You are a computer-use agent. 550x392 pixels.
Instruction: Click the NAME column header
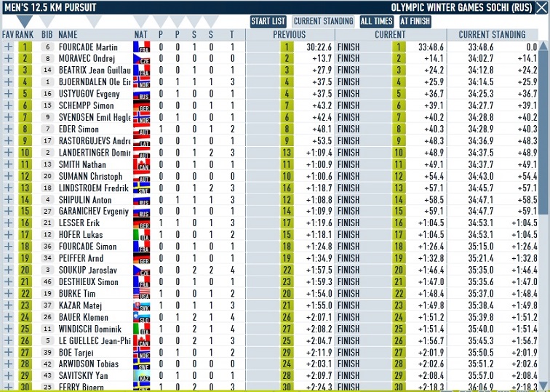point(68,34)
